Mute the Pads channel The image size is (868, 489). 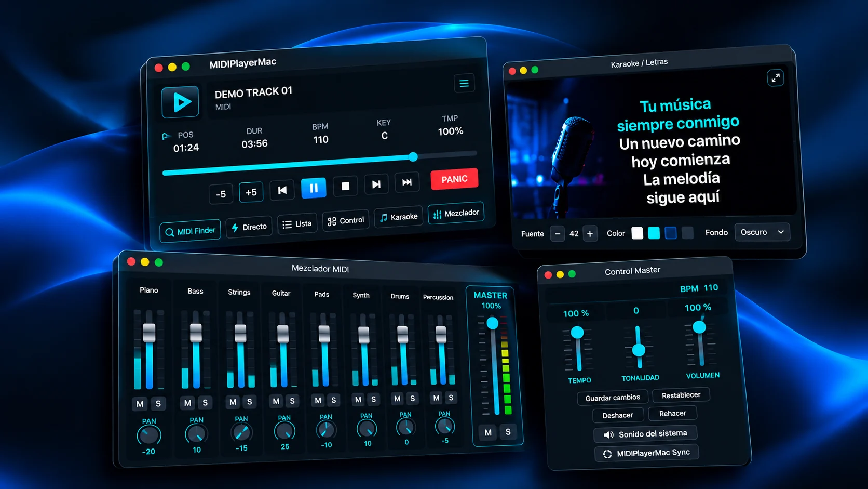click(x=318, y=400)
